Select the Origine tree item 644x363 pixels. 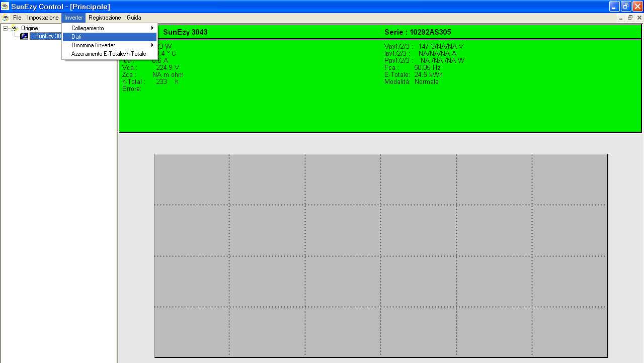pyautogui.click(x=29, y=28)
